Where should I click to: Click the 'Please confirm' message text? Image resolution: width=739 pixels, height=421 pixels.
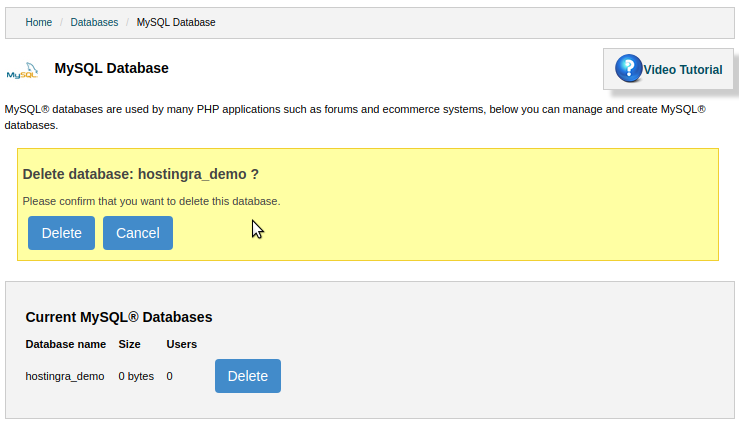151,201
